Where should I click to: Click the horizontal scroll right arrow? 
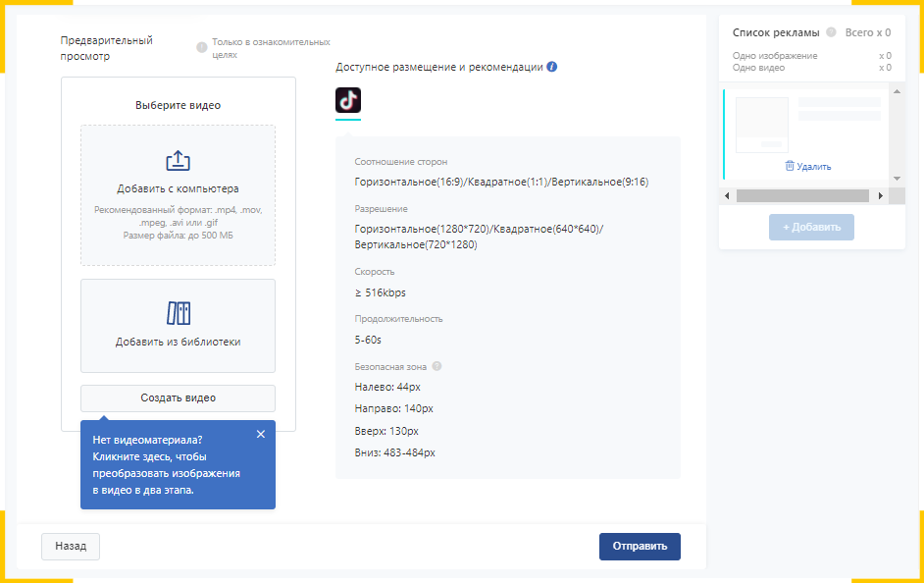(x=881, y=195)
